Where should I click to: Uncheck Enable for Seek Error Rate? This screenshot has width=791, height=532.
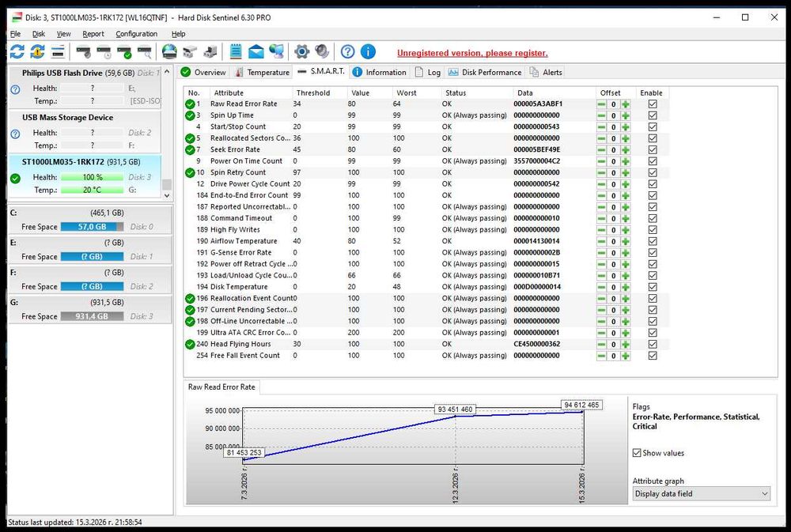pyautogui.click(x=653, y=149)
